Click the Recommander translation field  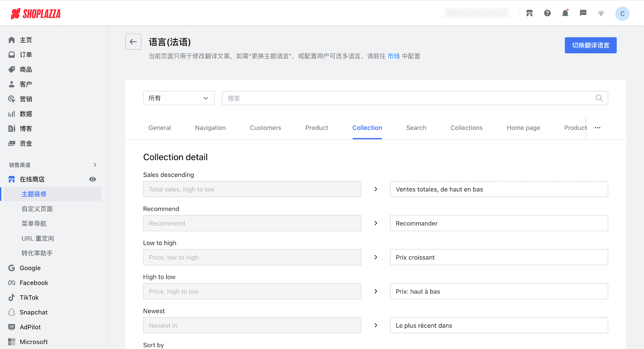click(499, 223)
